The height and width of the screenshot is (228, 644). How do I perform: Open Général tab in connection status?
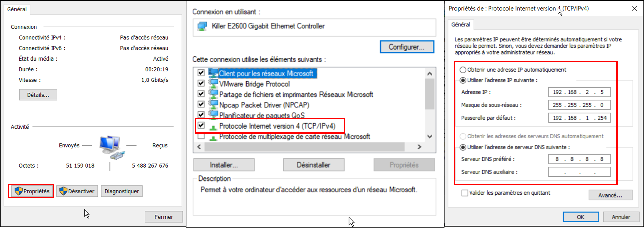(x=17, y=9)
